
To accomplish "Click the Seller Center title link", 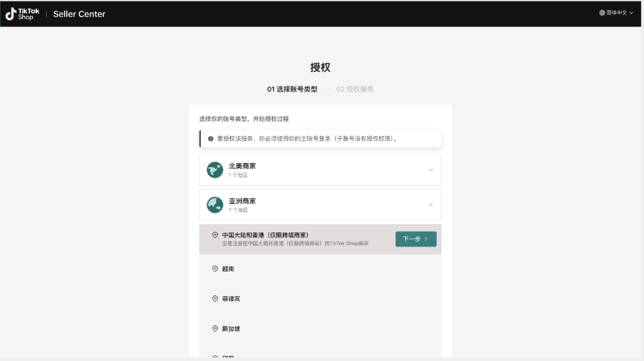I will 80,14.
